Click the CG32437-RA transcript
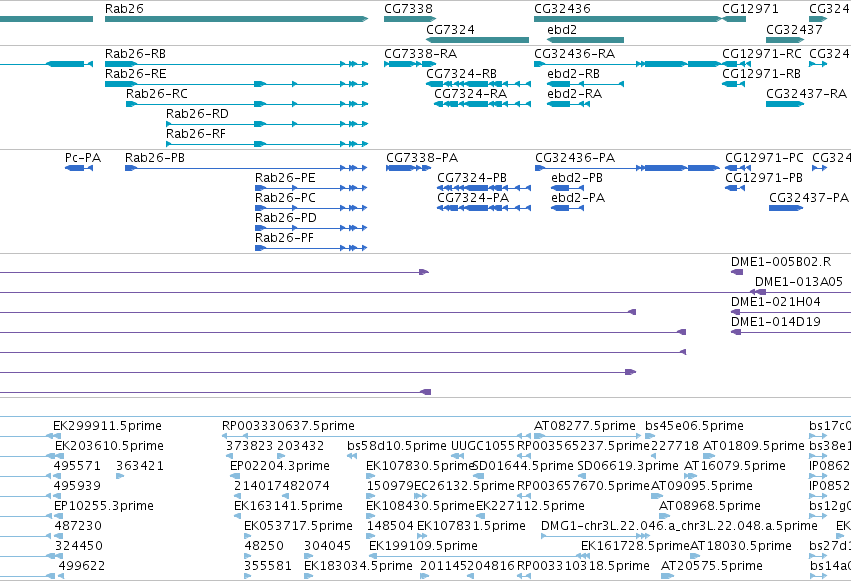 pyautogui.click(x=785, y=104)
